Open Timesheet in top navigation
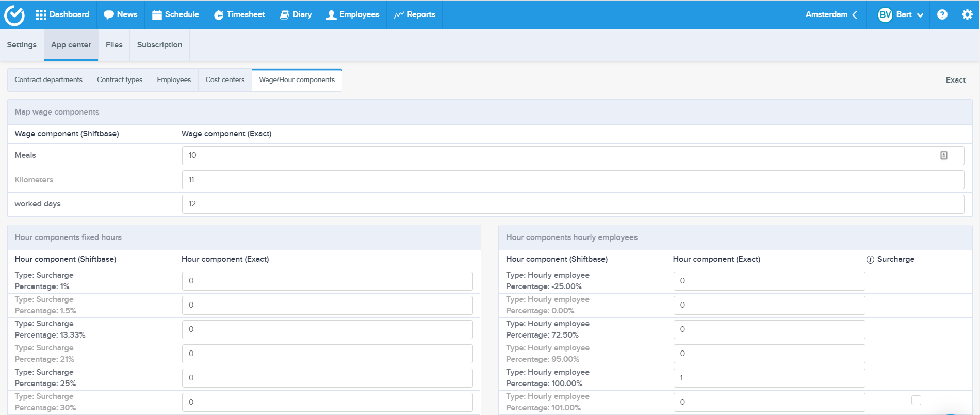Viewport: 980px width, 415px height. pyautogui.click(x=239, y=14)
